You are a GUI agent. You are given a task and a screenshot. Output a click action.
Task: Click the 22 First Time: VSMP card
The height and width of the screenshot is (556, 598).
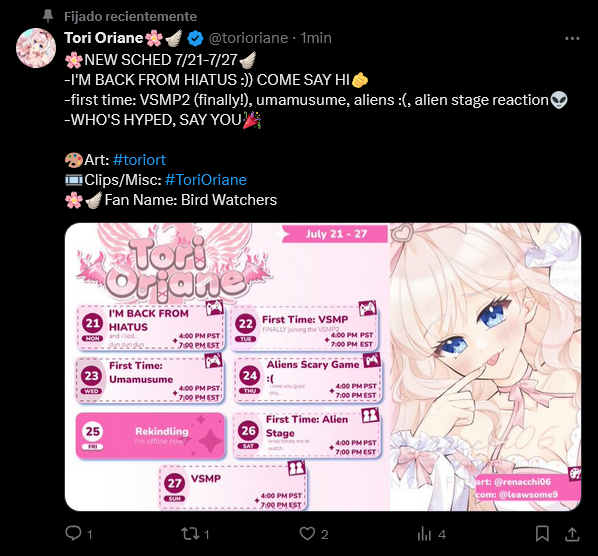coord(305,328)
